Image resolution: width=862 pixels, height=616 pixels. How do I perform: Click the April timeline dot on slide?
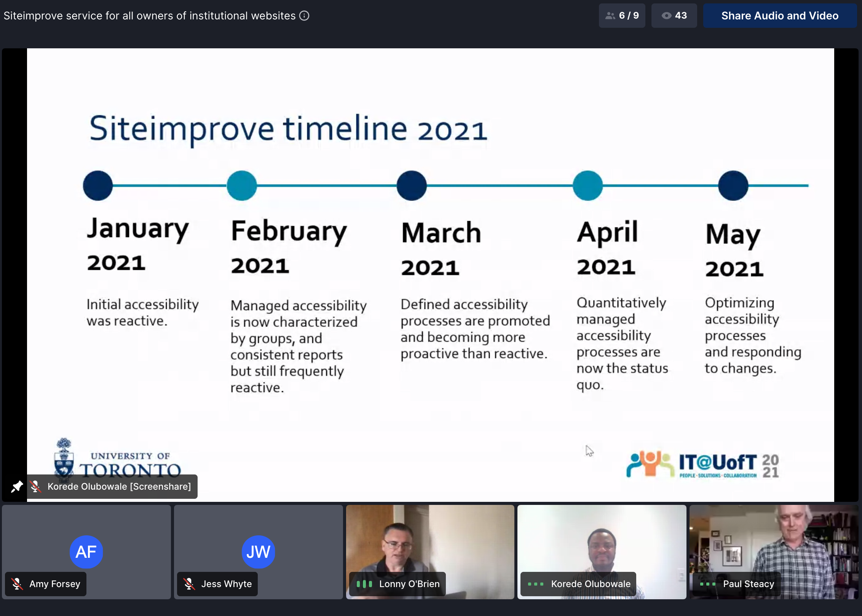point(588,186)
